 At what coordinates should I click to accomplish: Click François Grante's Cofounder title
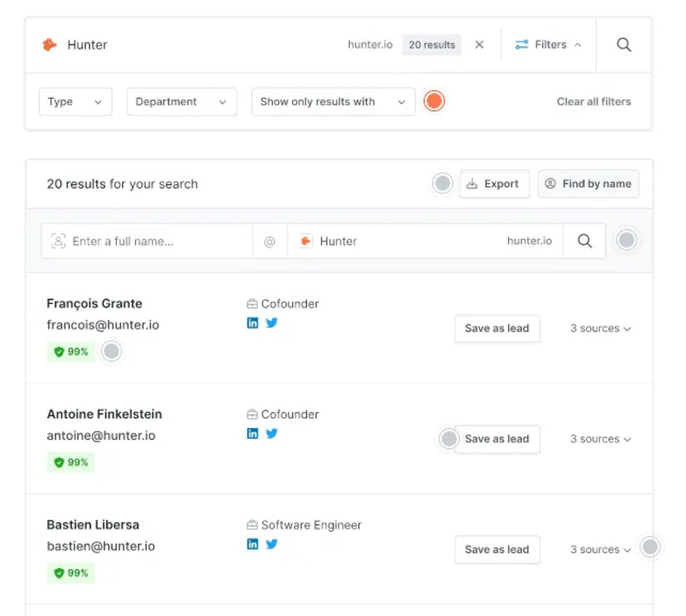(290, 304)
